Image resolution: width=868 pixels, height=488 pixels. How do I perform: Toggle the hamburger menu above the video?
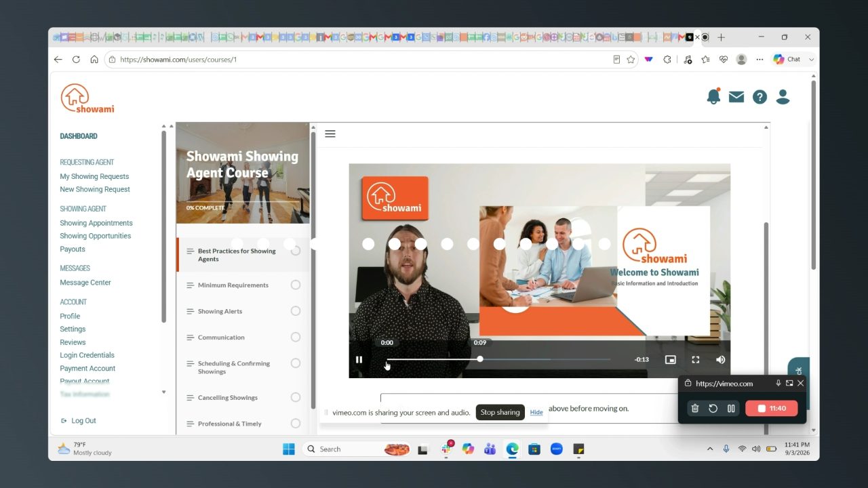[330, 134]
